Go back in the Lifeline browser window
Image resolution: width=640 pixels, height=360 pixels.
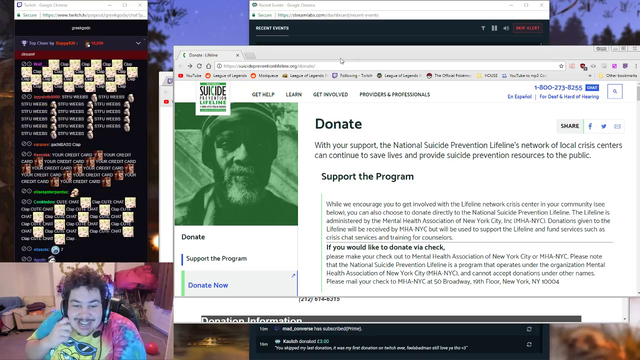pos(180,66)
